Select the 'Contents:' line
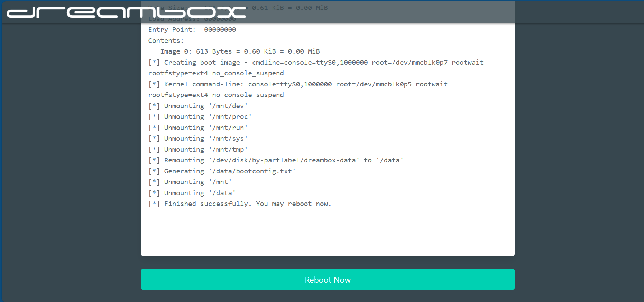The height and width of the screenshot is (302, 644). 166,41
